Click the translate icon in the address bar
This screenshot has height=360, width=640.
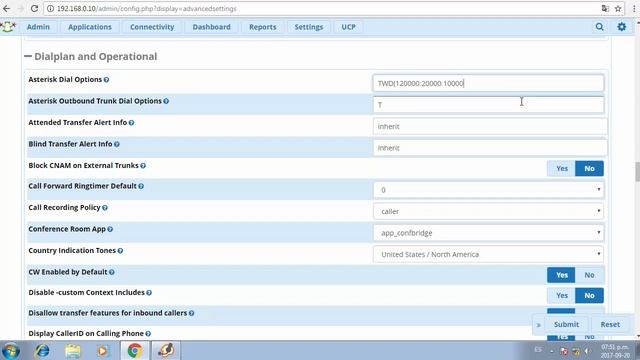click(605, 9)
